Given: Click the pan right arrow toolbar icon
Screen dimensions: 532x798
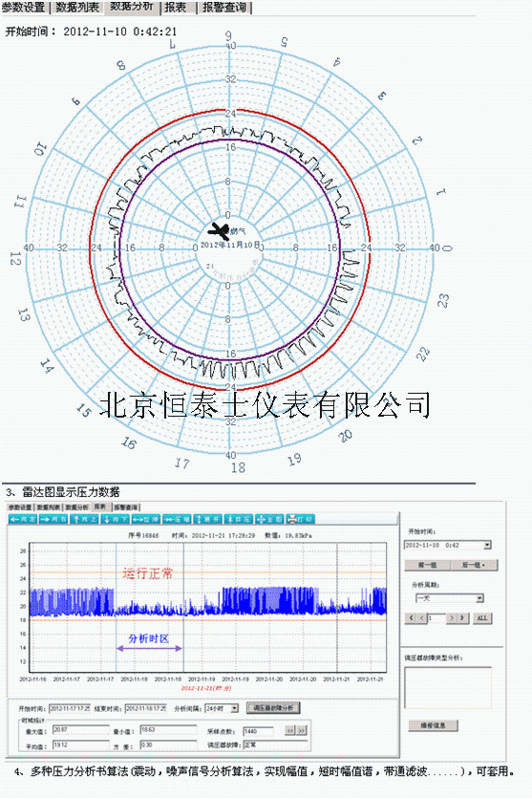Looking at the screenshot, I should pyautogui.click(x=53, y=519).
